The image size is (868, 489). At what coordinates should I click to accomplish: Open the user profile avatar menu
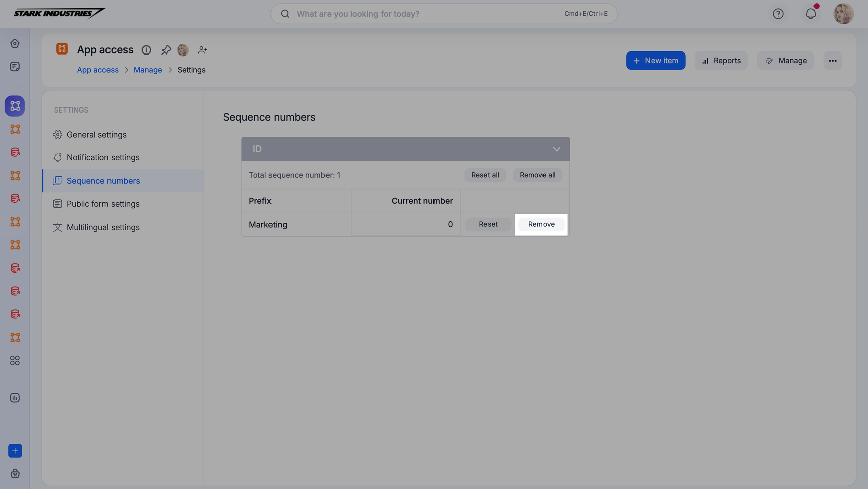point(843,14)
